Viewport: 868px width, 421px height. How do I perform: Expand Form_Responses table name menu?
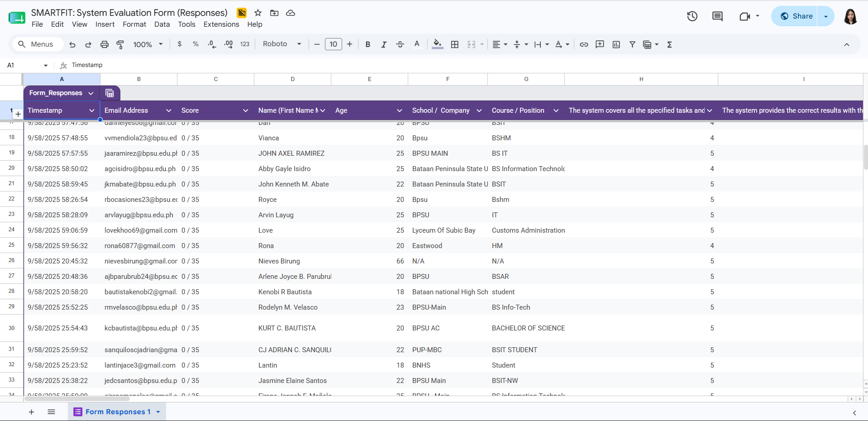91,93
